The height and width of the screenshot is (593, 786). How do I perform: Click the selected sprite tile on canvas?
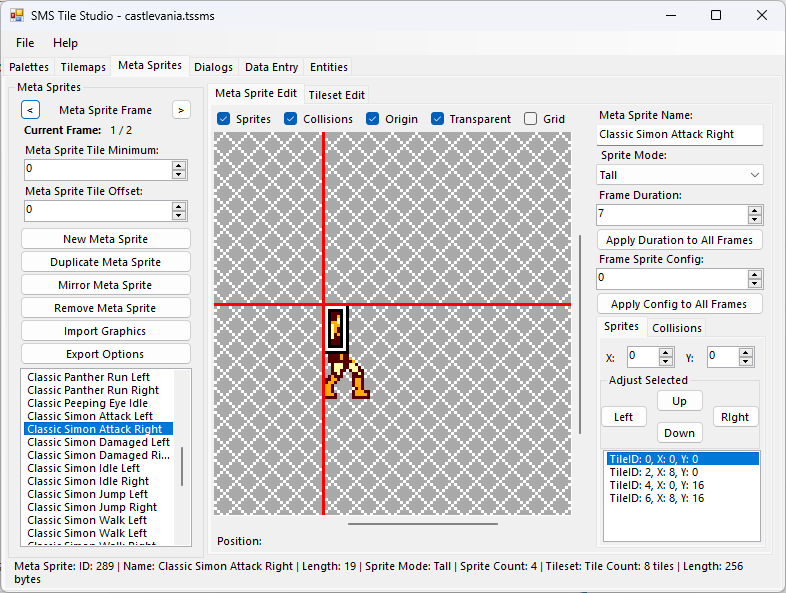[336, 329]
